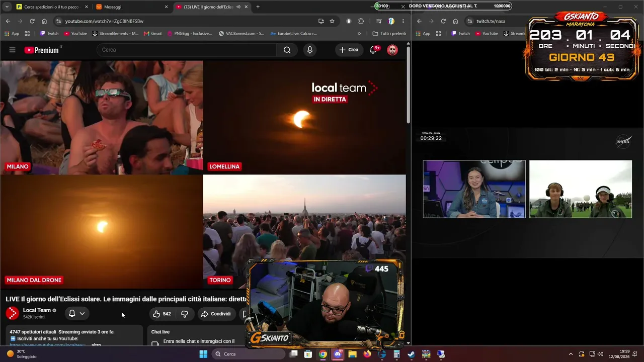Open the Chrome three-dot menu
Image resolution: width=644 pixels, height=362 pixels.
click(x=403, y=21)
